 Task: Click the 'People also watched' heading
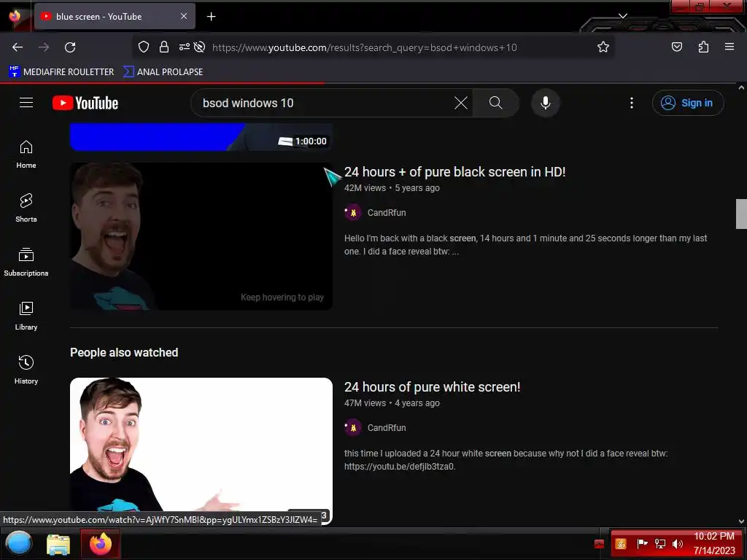pos(124,352)
